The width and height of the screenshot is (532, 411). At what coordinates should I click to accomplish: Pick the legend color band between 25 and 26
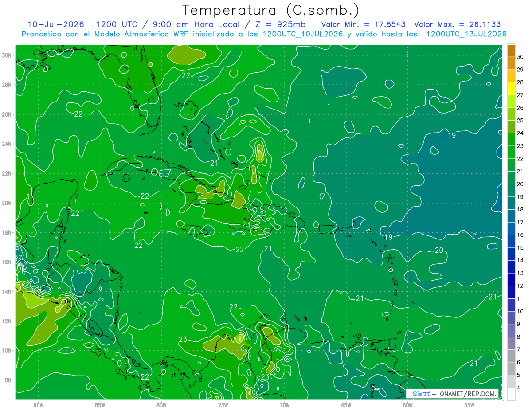[x=511, y=114]
